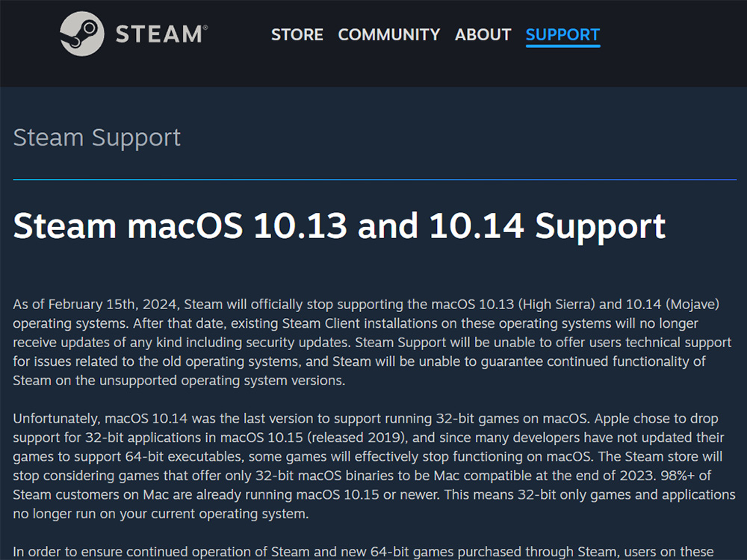Viewport: 747px width, 560px height.
Task: Click the blue divider line under Steam Support
Action: pos(374,180)
